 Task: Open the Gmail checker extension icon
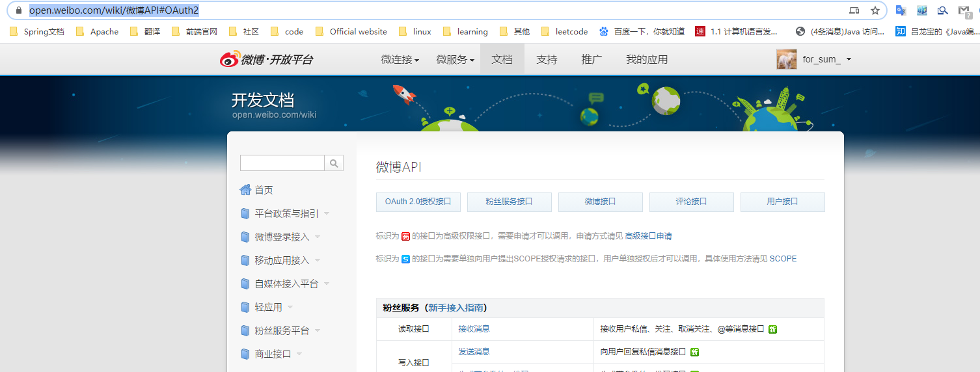pos(964,10)
